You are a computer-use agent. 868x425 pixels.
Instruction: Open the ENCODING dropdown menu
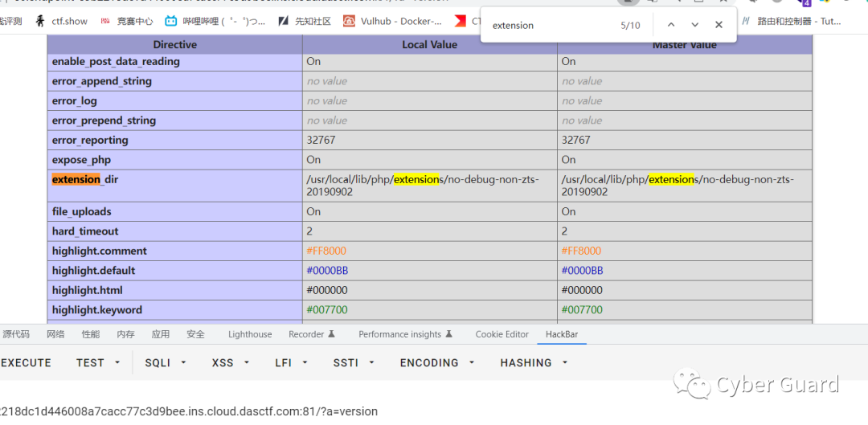point(437,362)
